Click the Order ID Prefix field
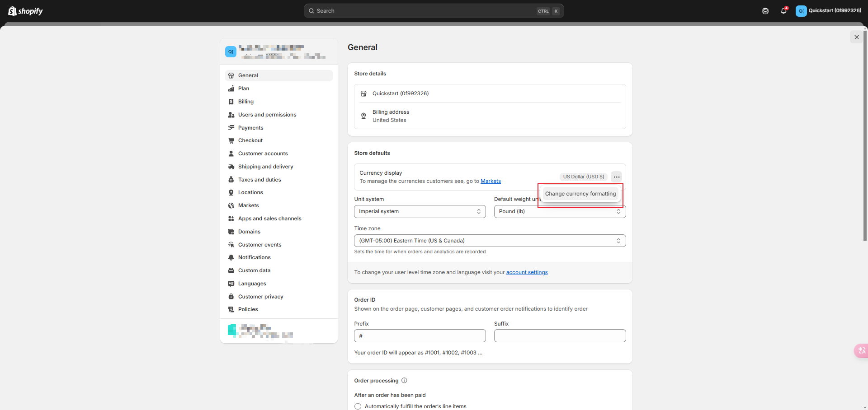Image resolution: width=868 pixels, height=410 pixels. (420, 336)
